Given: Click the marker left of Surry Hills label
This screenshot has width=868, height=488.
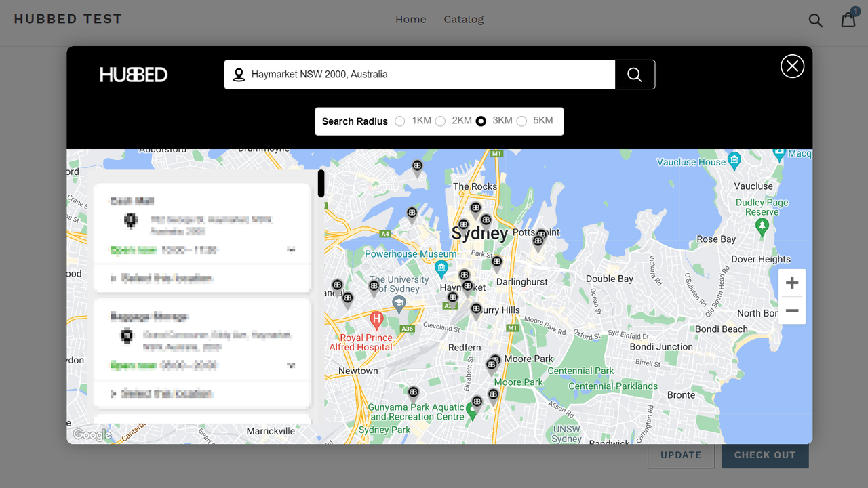Looking at the screenshot, I should [x=476, y=310].
